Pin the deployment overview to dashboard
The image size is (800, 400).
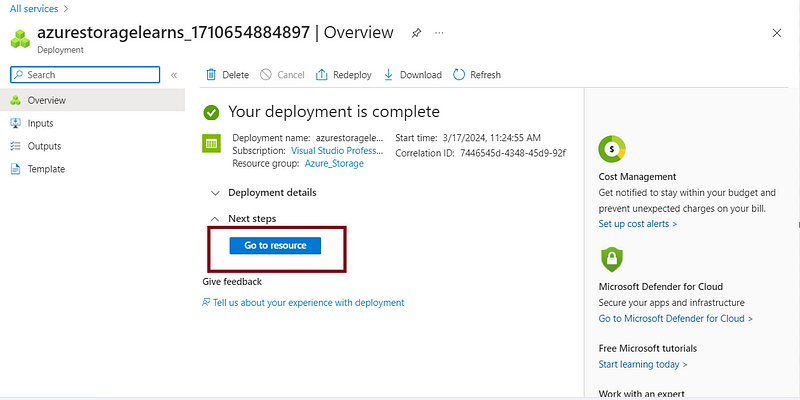click(x=416, y=33)
